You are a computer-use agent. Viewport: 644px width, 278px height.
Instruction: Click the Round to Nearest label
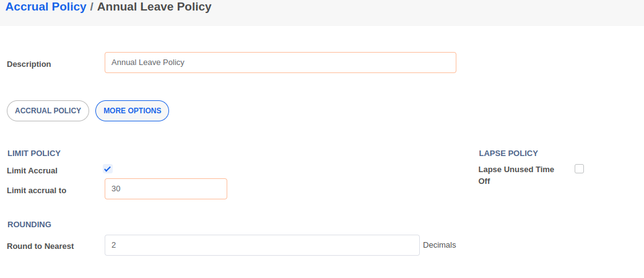(x=40, y=246)
